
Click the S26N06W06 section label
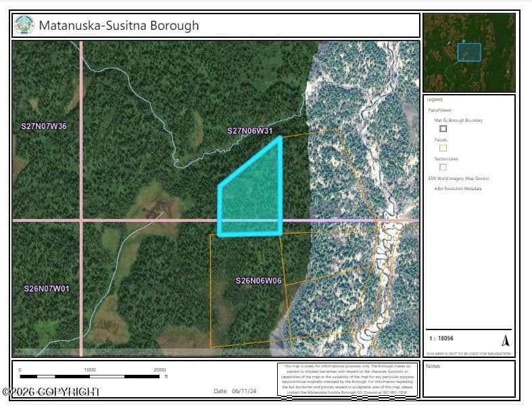coord(258,280)
